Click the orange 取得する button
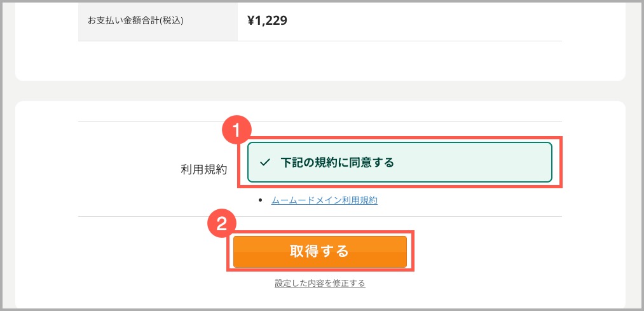644x311 pixels. (320, 251)
